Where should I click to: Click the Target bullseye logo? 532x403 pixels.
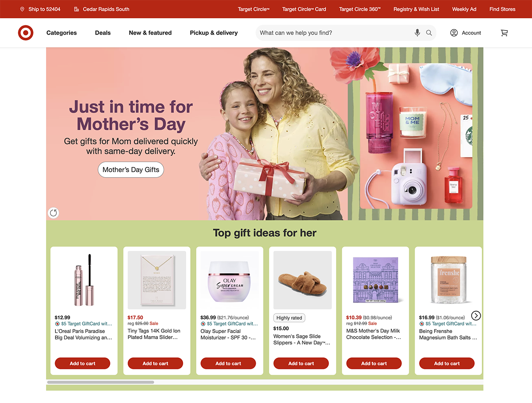(x=26, y=33)
